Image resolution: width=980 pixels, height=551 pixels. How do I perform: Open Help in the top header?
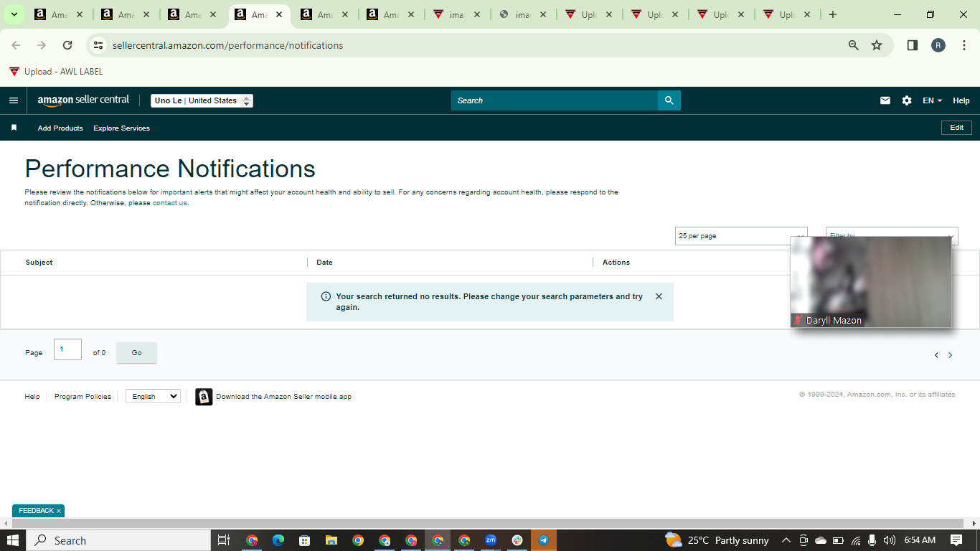point(961,100)
